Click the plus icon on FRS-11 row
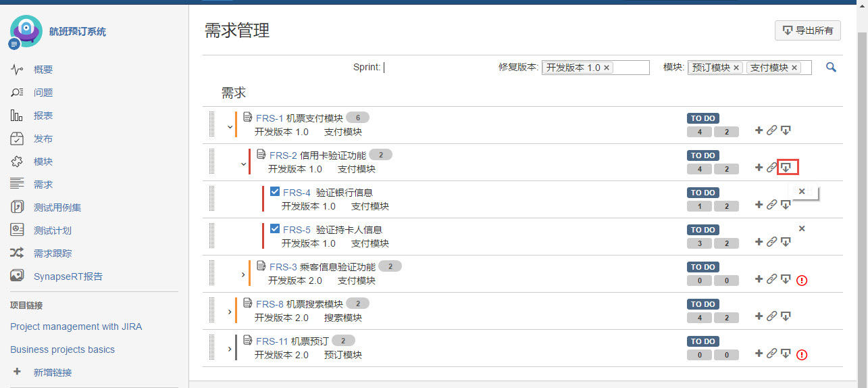The image size is (868, 388). point(759,354)
